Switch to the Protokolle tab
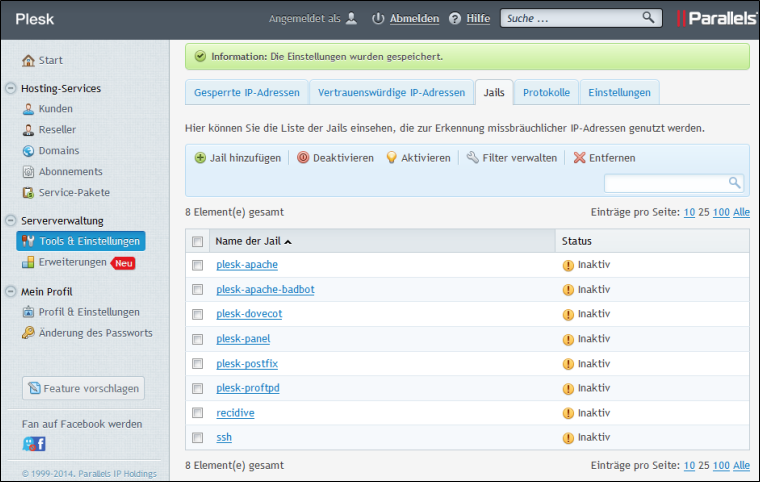Screen dimensions: 760x482 tap(546, 93)
